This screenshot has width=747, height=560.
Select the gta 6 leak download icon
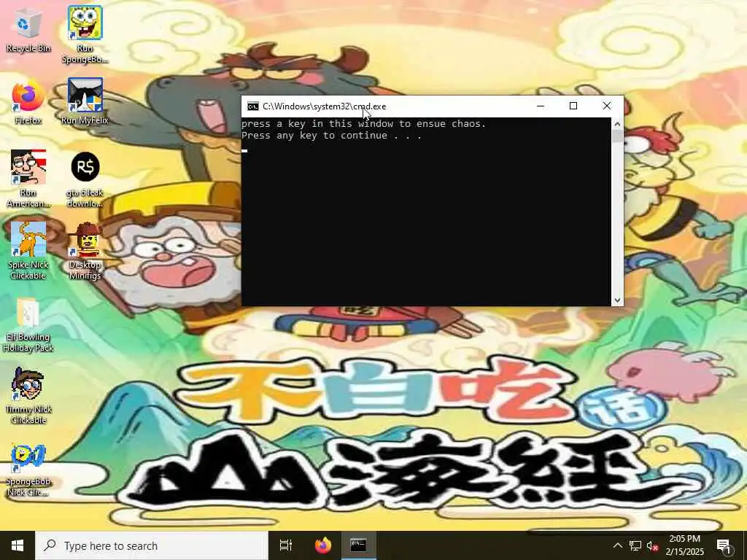pos(85,179)
